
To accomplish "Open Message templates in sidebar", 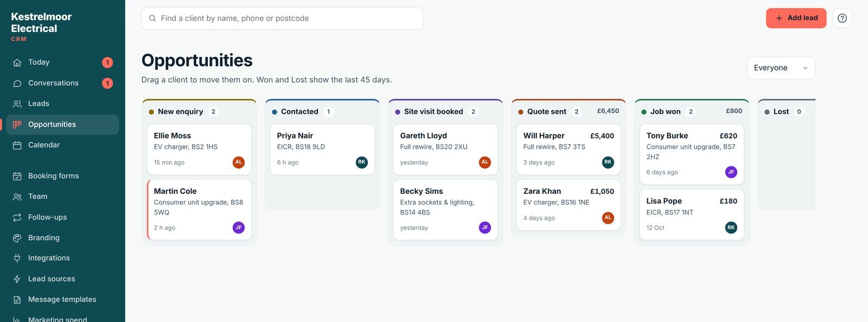I will click(x=62, y=299).
